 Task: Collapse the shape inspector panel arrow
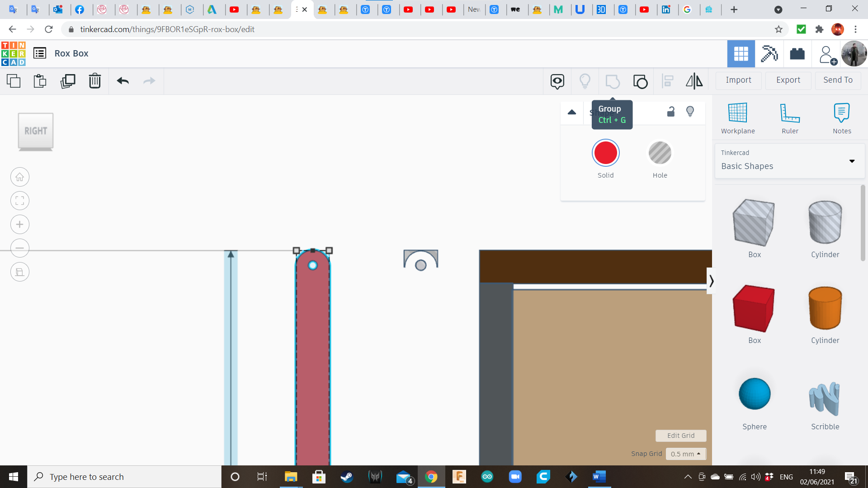[x=572, y=112]
